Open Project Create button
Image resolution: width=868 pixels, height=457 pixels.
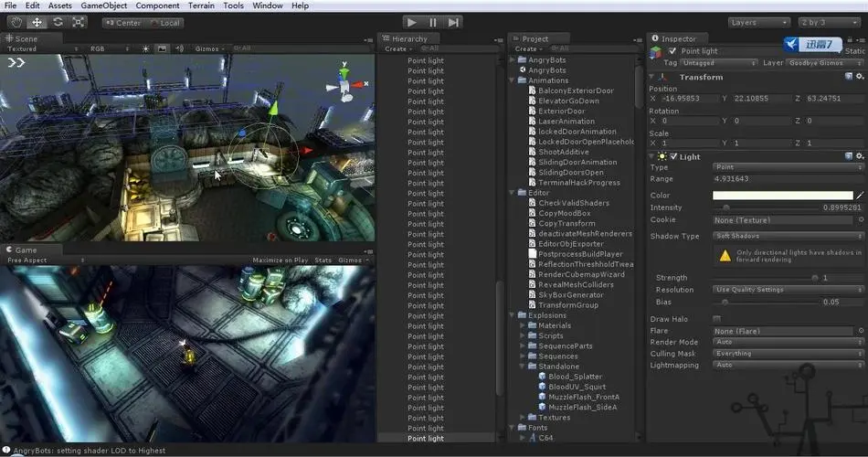tap(528, 48)
